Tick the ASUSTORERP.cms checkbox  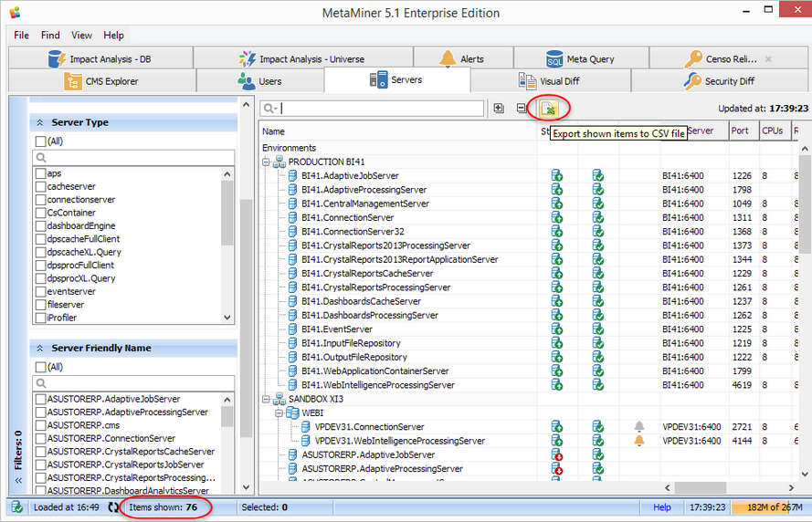pyautogui.click(x=40, y=425)
